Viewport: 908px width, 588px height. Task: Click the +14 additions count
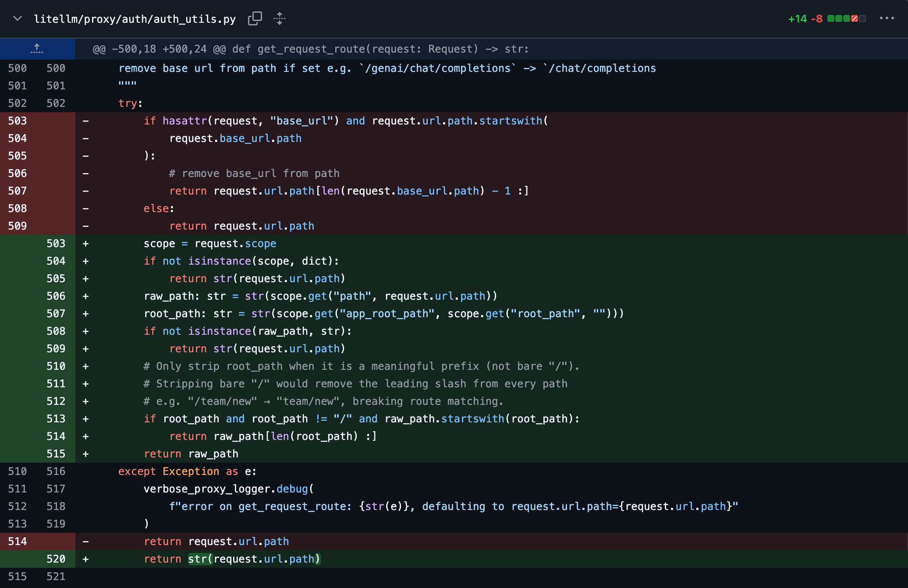[797, 19]
